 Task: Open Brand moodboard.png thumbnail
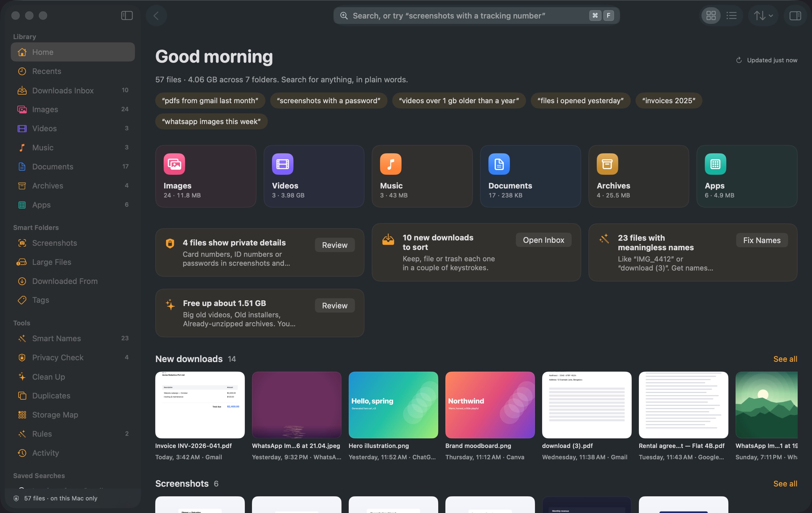[490, 405]
